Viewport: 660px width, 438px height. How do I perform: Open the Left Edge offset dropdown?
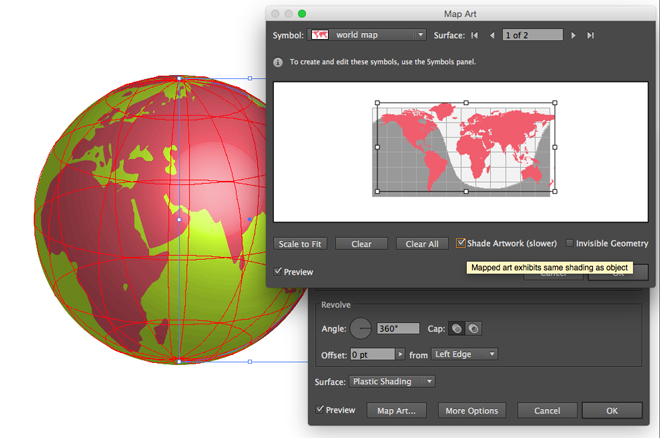pyautogui.click(x=465, y=354)
